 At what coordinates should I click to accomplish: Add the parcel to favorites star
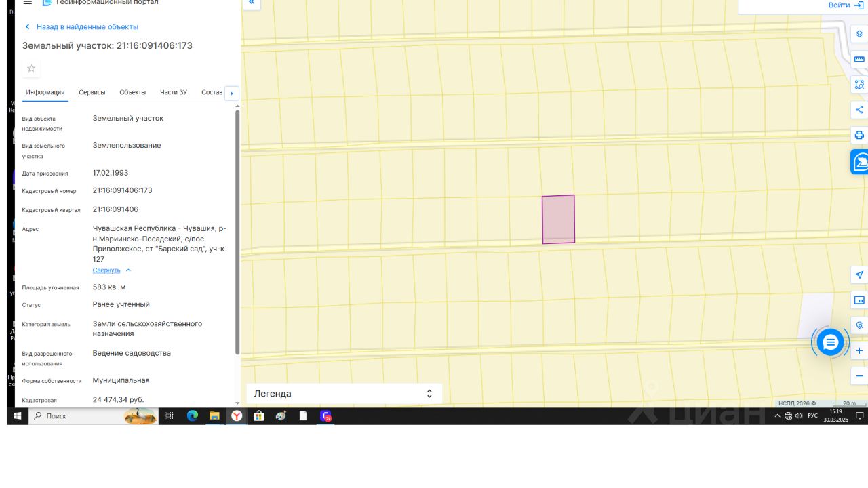(x=31, y=68)
